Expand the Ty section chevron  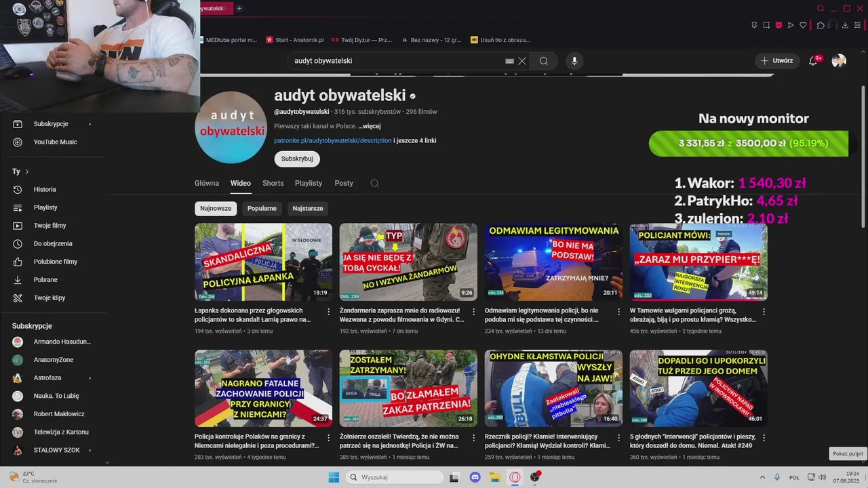[27, 171]
